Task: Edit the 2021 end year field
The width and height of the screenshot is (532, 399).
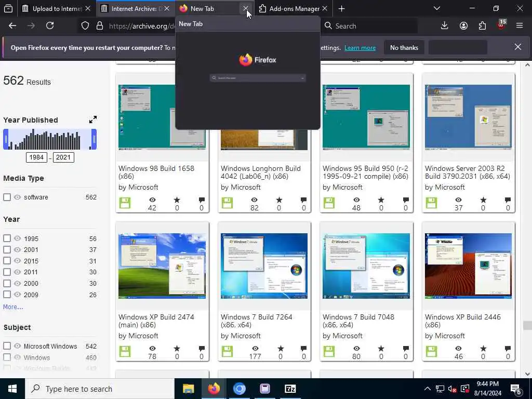Action: 63,157
